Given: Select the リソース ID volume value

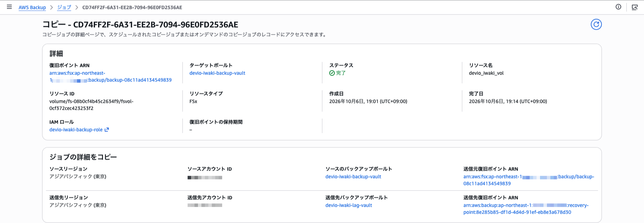Looking at the screenshot, I should 91,105.
